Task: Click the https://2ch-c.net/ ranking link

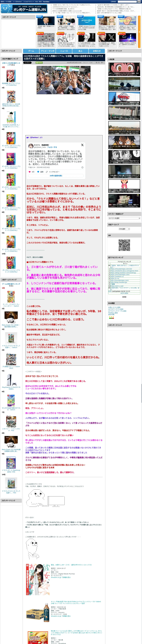Action: point(117,286)
